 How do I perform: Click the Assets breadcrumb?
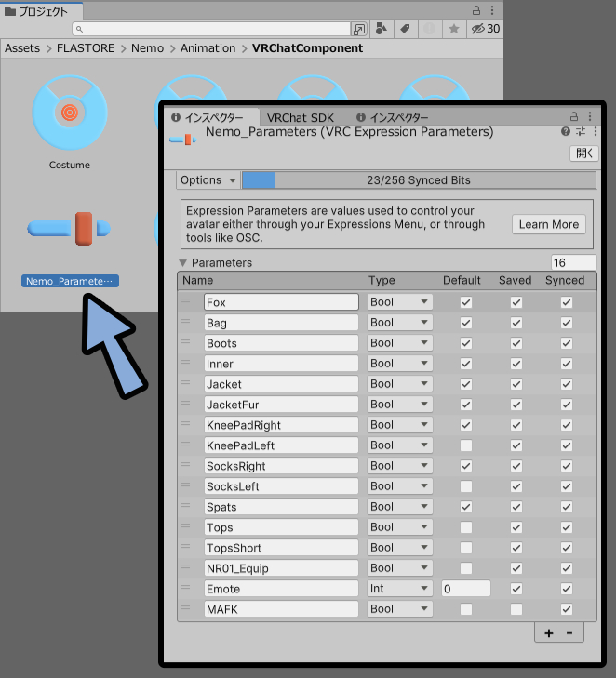click(22, 48)
